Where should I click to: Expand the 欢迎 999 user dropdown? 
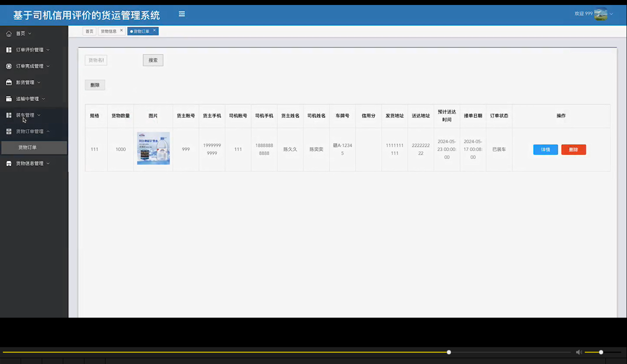point(612,13)
